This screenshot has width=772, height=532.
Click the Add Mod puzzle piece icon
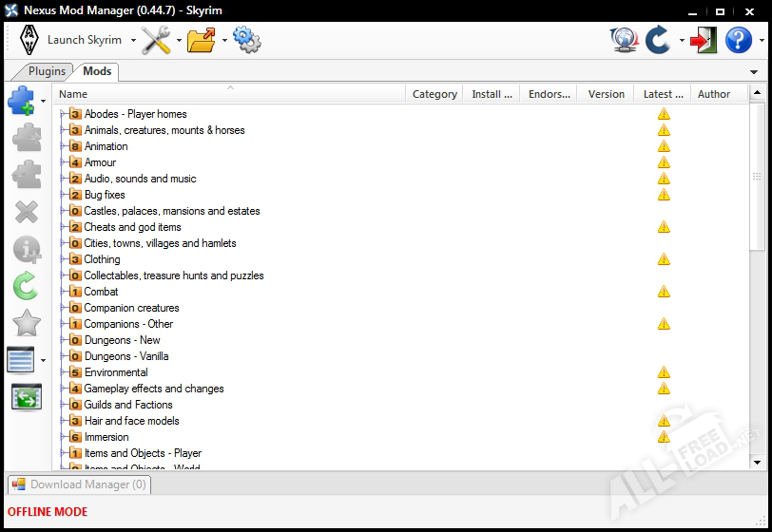pyautogui.click(x=23, y=100)
